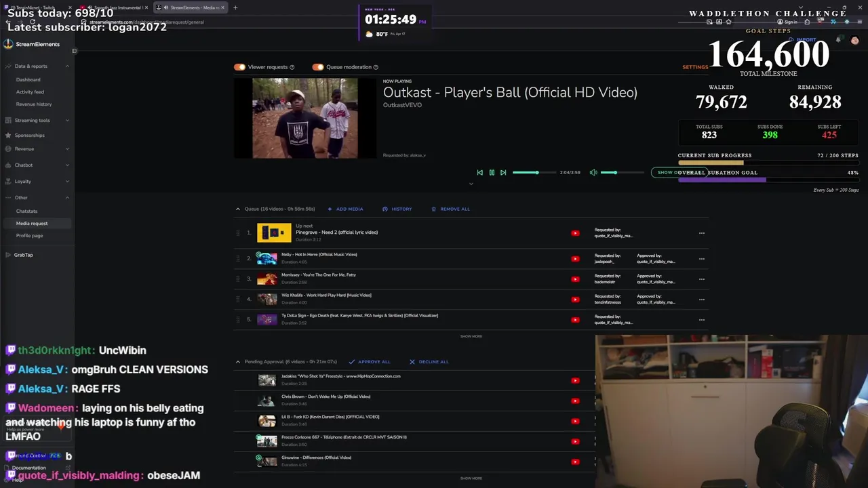The width and height of the screenshot is (868, 488).
Task: Click Approve All
Action: coord(370,362)
